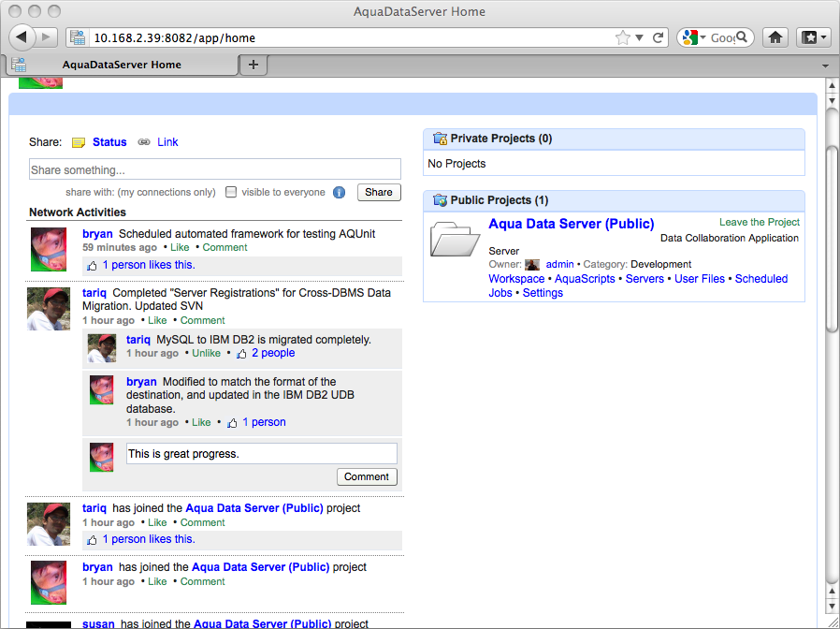
Task: Click the scrollbar down arrow at bottom
Action: (x=832, y=607)
